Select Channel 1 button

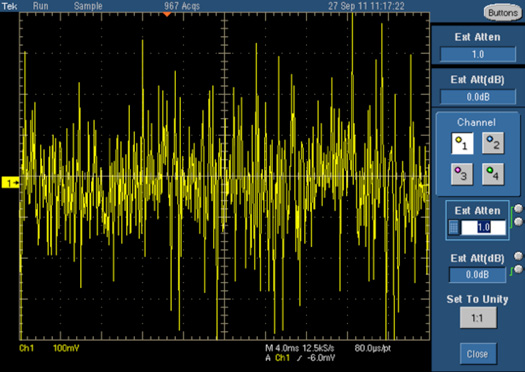[x=462, y=143]
